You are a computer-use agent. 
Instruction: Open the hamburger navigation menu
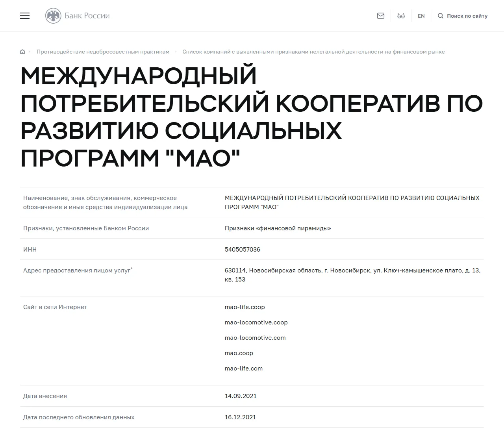coord(25,16)
